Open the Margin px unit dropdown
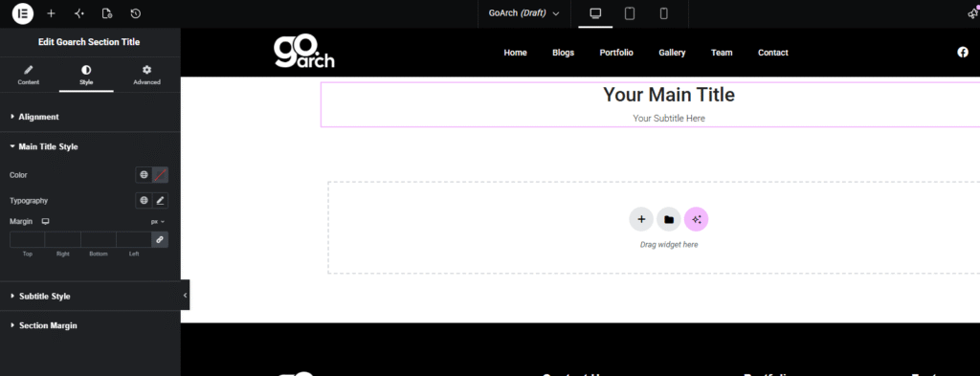 pyautogui.click(x=158, y=222)
